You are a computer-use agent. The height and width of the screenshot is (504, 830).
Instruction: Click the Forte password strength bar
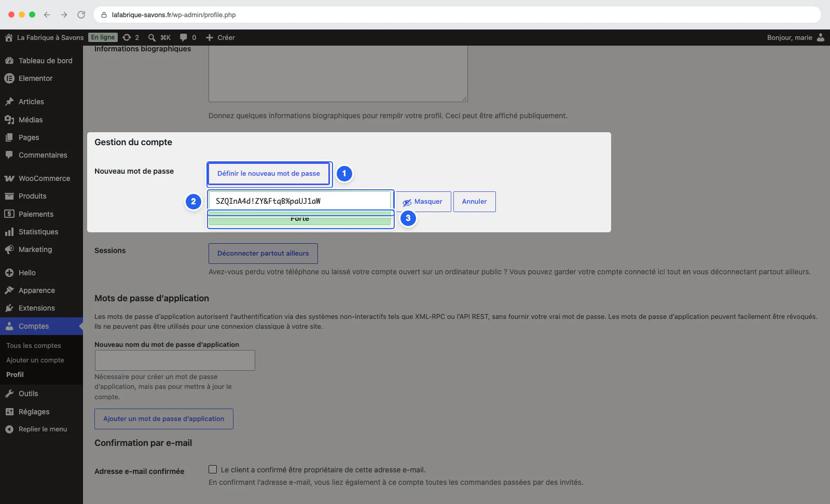(x=300, y=219)
